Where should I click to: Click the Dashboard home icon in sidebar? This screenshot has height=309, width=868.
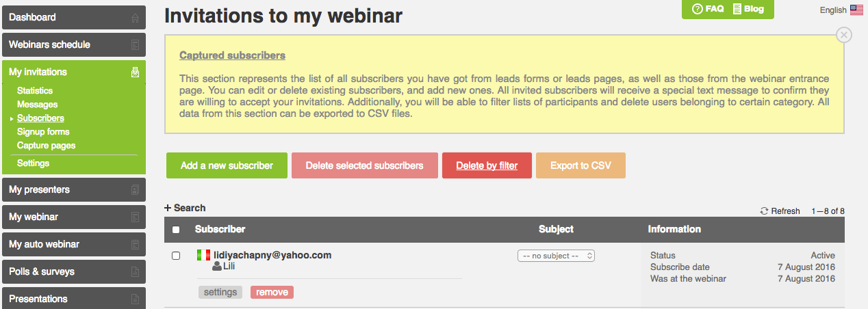coord(135,18)
